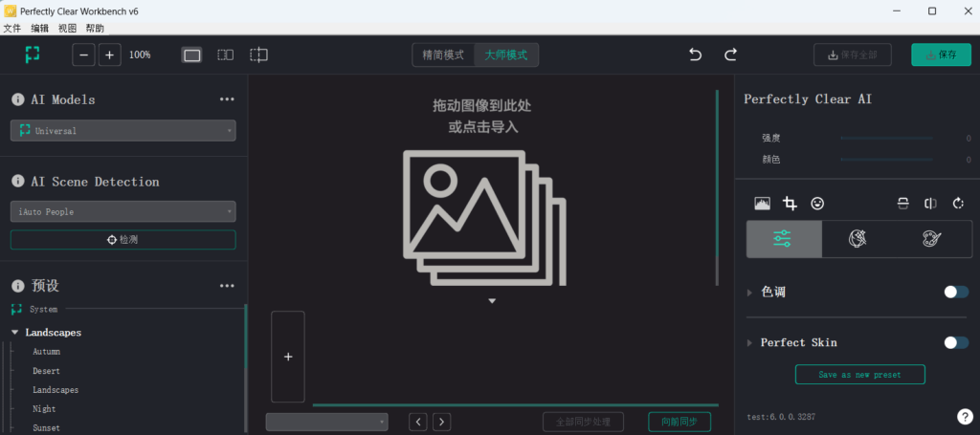This screenshot has width=980, height=435.
Task: Open AI Models info icon
Action: [x=18, y=99]
